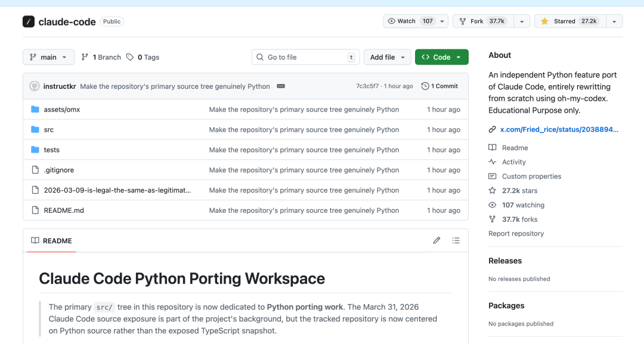644x344 pixels.
Task: Open commit hash 7c3c5f7
Action: point(367,86)
